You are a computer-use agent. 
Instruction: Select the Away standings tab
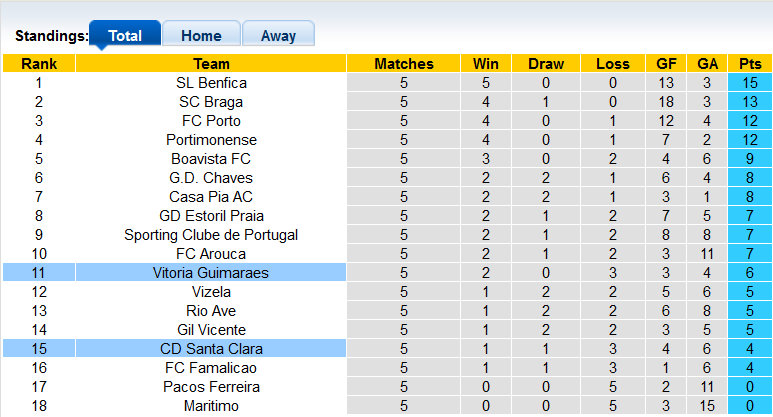pos(278,35)
